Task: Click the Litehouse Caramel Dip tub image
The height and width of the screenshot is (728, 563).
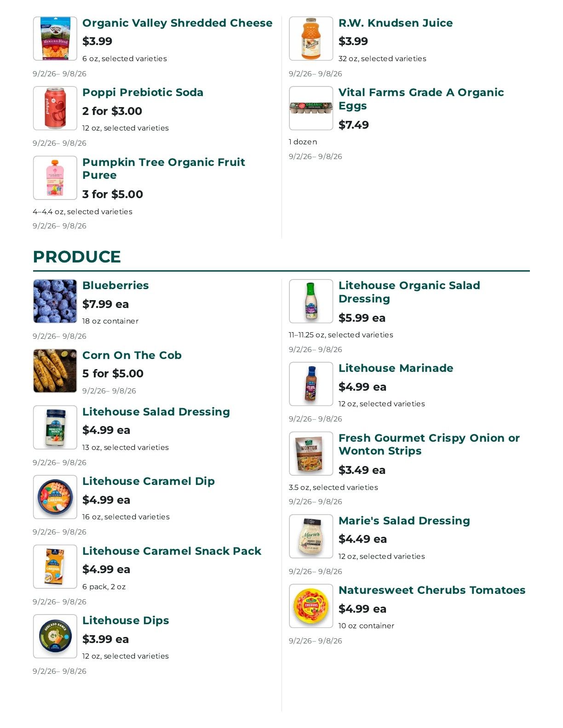Action: (55, 497)
